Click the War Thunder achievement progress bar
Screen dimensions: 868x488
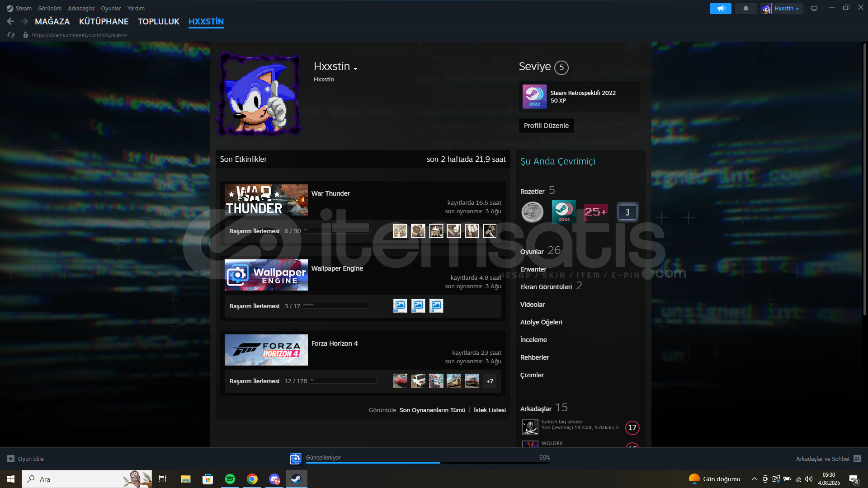pos(336,231)
